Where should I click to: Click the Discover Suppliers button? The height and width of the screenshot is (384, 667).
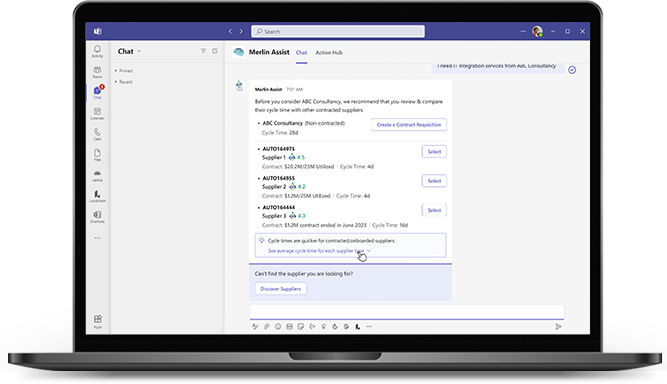[280, 289]
